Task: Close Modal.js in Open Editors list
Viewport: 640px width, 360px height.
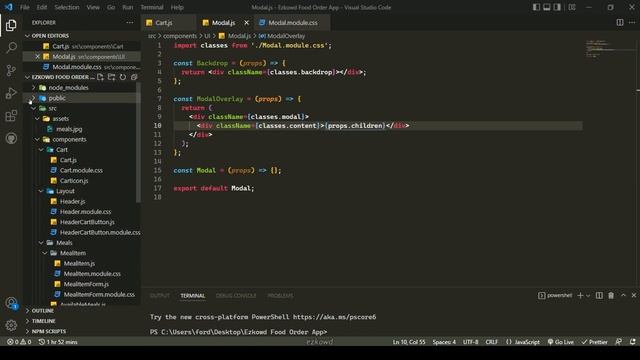Action: tap(37, 57)
